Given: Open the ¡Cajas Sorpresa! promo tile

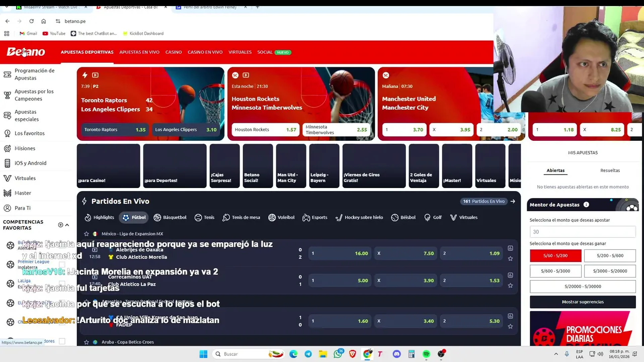Looking at the screenshot, I should pyautogui.click(x=224, y=166).
